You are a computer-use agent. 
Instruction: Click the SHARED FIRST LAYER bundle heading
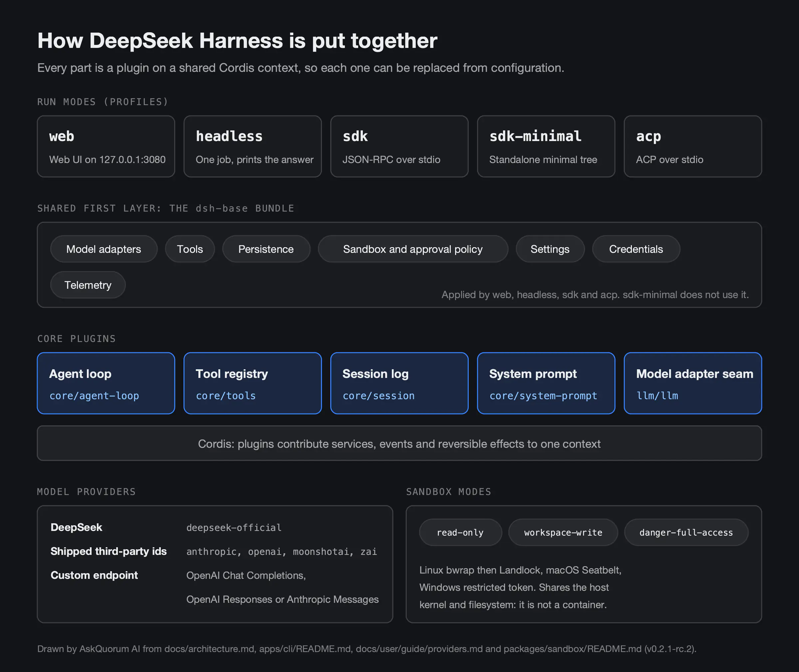coord(166,208)
